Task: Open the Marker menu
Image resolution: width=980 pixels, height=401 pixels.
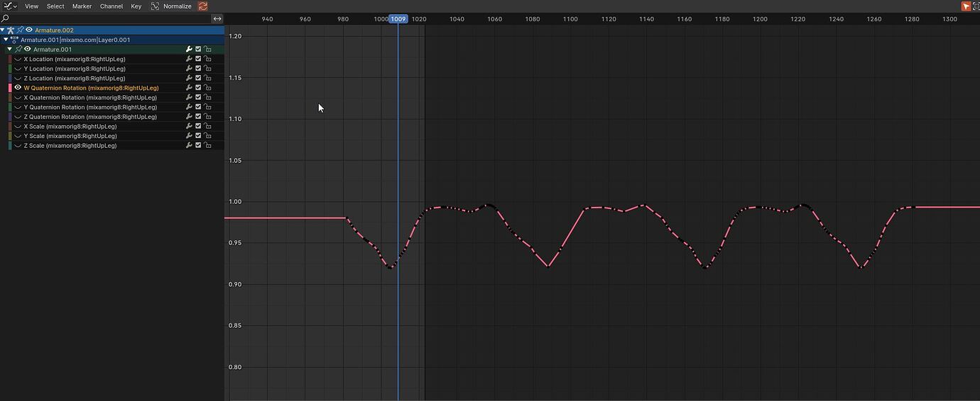Action: [82, 6]
